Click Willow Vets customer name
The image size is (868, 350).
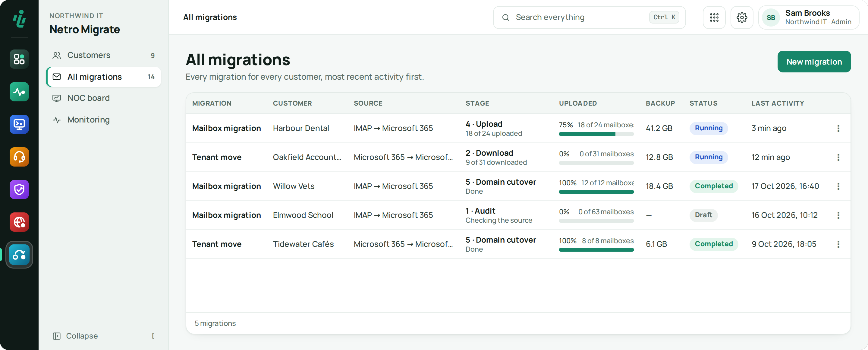pos(294,186)
